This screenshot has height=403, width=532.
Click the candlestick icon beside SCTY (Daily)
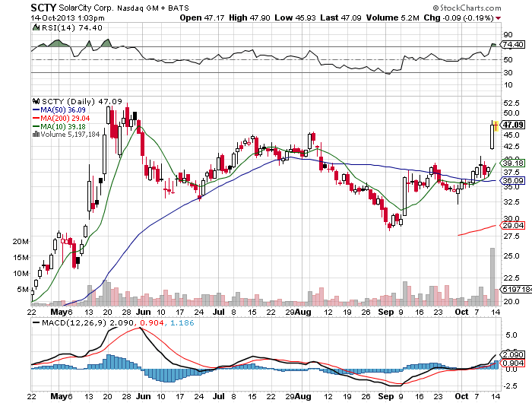click(36, 101)
